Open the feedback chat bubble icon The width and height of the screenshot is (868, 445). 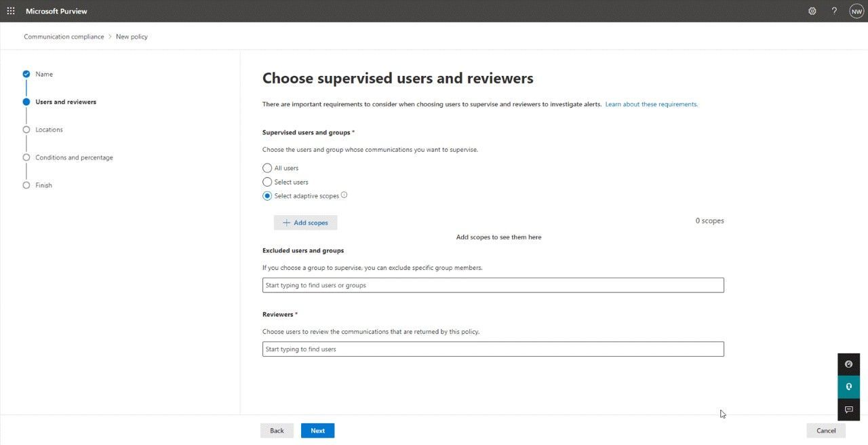pyautogui.click(x=848, y=410)
